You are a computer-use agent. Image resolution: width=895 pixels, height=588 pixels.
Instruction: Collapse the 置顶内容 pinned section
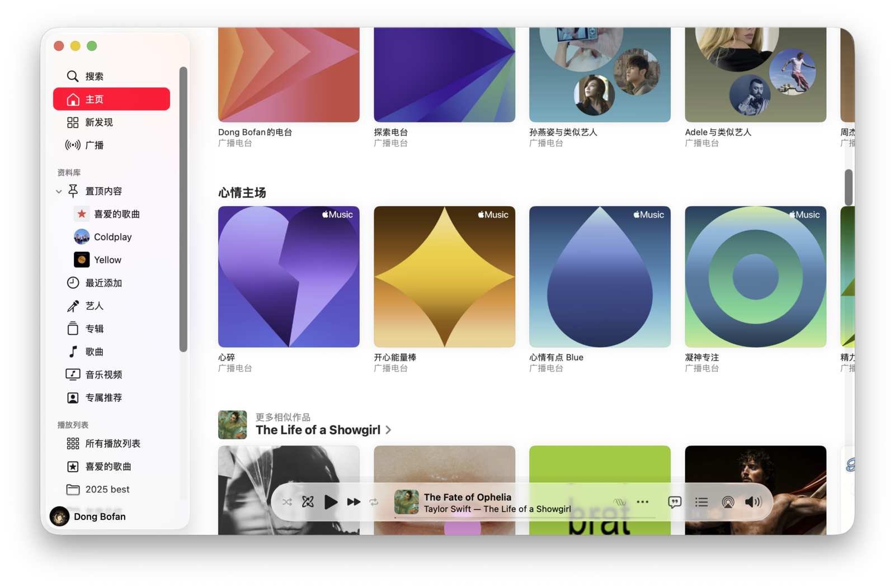click(59, 191)
